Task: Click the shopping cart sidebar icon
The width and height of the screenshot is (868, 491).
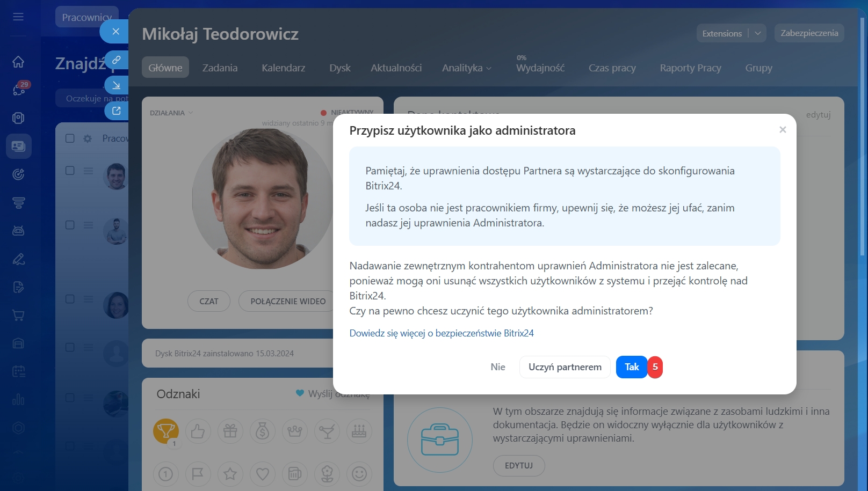Action: [18, 316]
